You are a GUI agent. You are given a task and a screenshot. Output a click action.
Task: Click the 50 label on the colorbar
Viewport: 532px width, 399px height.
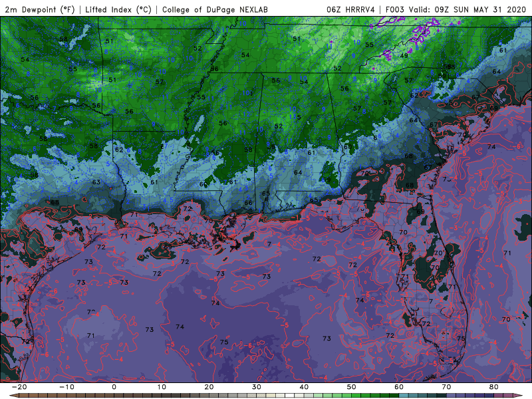click(x=352, y=387)
